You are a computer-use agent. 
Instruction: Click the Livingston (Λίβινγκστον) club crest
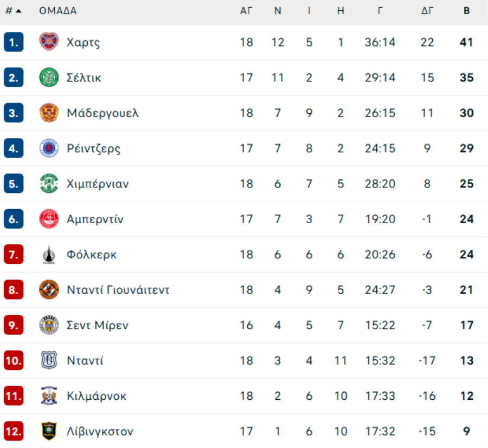click(49, 431)
